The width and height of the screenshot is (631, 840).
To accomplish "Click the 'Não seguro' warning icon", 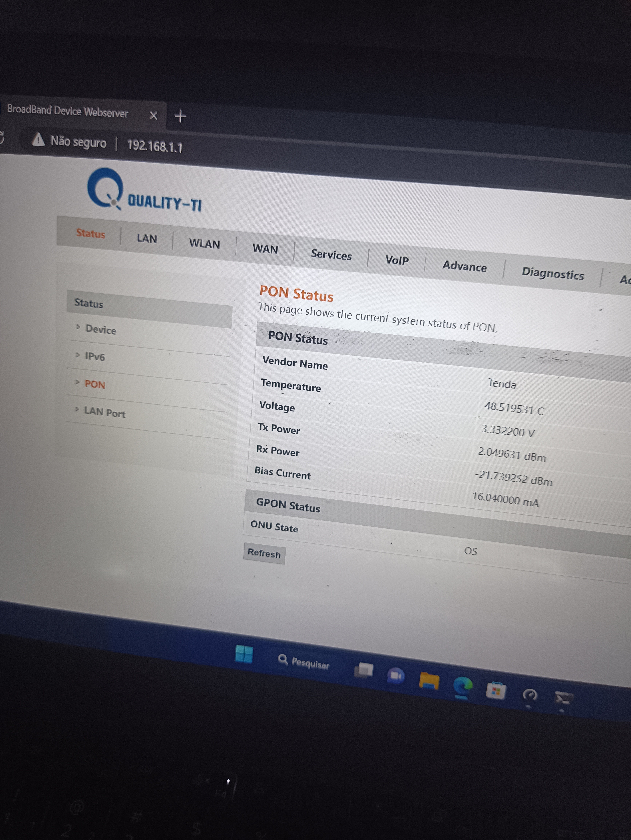I will click(38, 139).
